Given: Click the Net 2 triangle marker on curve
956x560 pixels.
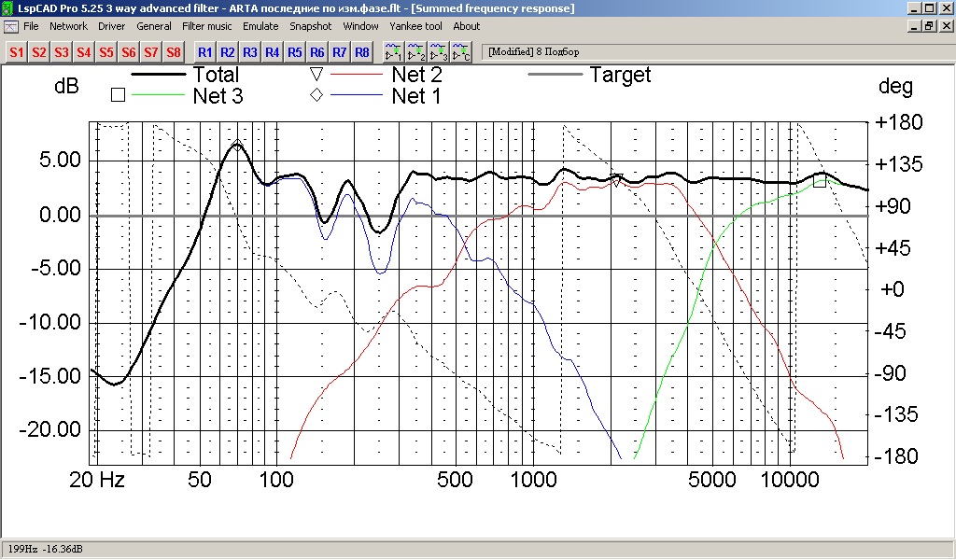Looking at the screenshot, I should (616, 181).
